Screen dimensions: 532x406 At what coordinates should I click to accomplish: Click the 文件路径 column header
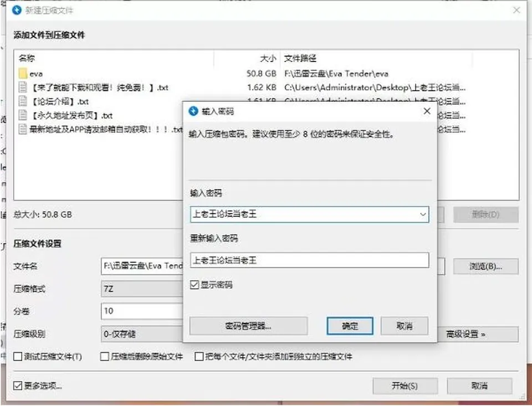tap(300, 58)
